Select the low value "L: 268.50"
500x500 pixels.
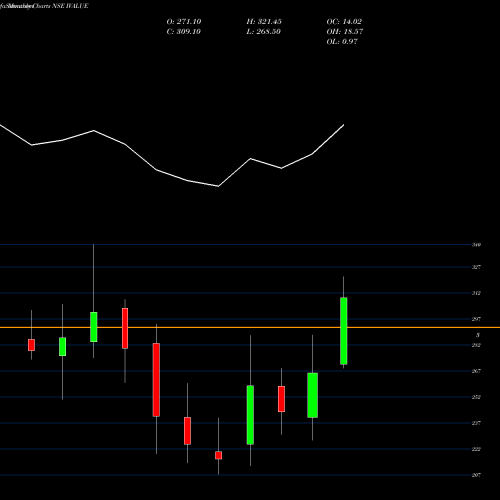pos(264,32)
